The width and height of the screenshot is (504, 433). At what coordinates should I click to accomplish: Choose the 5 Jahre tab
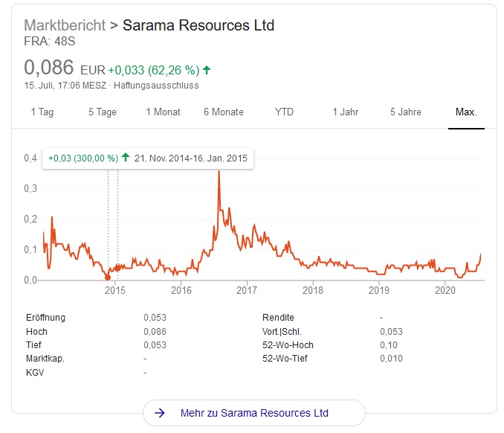pos(405,112)
